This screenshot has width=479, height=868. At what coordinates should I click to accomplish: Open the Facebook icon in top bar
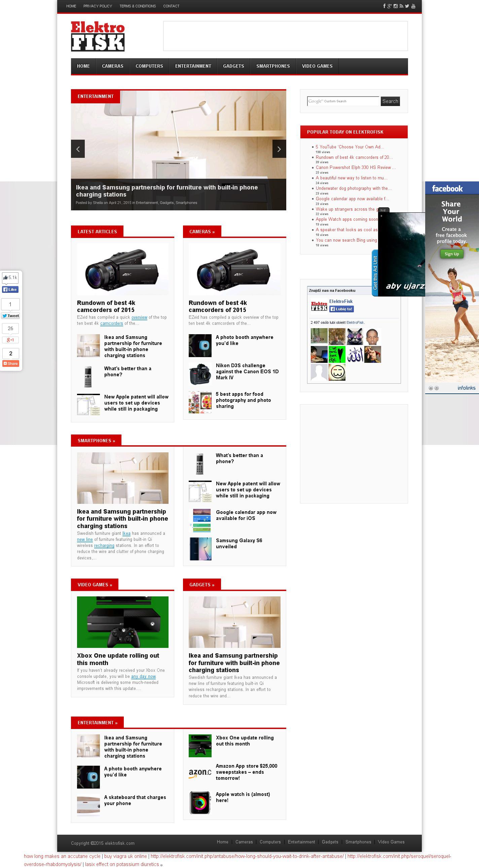pos(384,6)
